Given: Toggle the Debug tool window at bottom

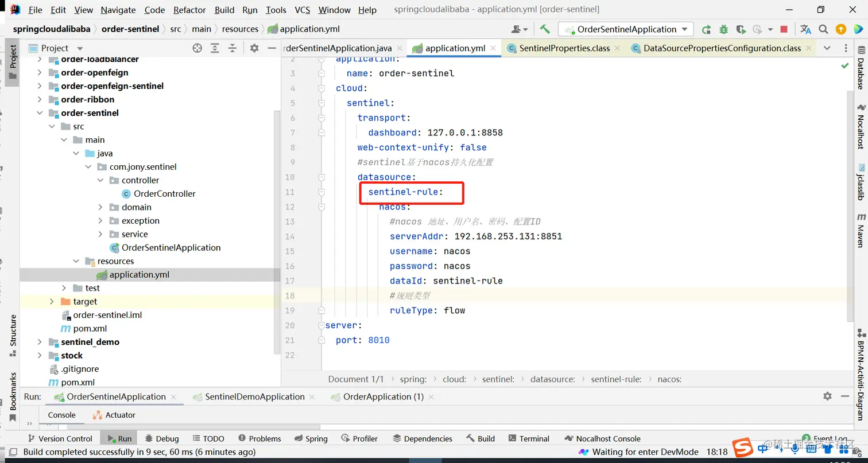Looking at the screenshot, I should coord(162,438).
